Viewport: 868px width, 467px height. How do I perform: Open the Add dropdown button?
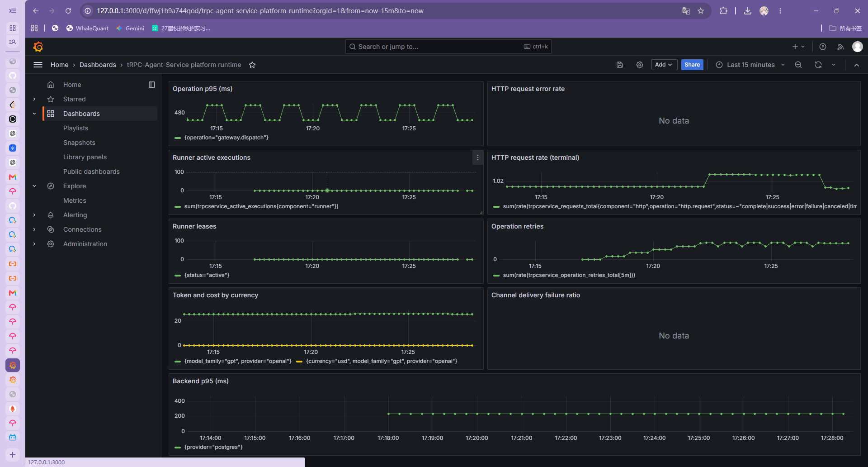(664, 65)
